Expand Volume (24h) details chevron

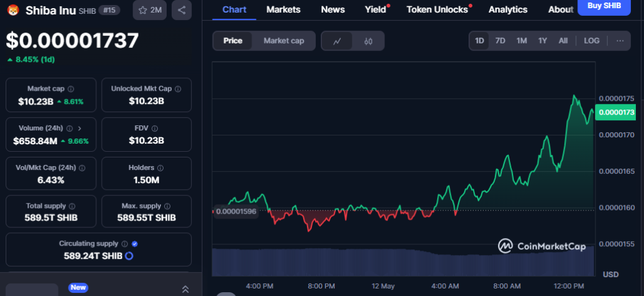click(79, 128)
